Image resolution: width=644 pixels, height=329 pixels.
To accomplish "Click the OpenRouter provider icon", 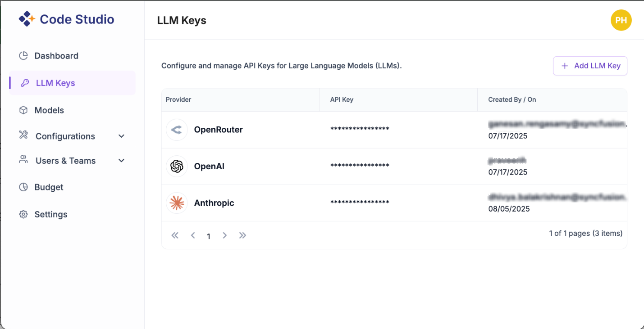I will tap(177, 130).
